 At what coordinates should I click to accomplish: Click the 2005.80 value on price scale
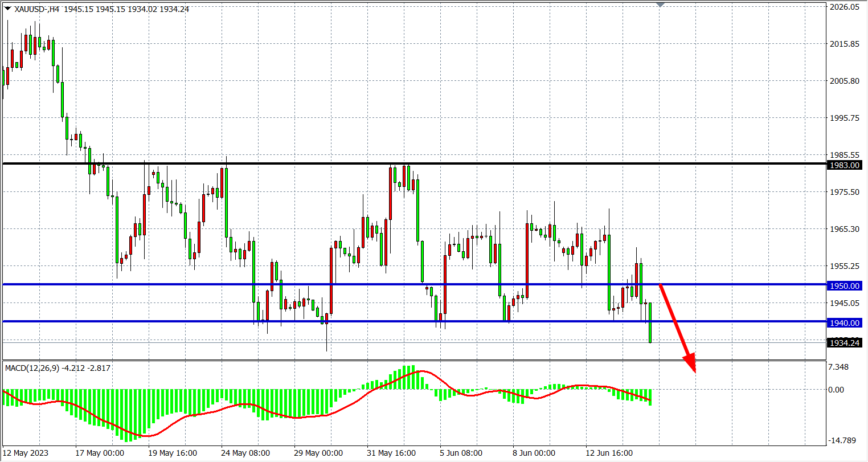click(846, 81)
